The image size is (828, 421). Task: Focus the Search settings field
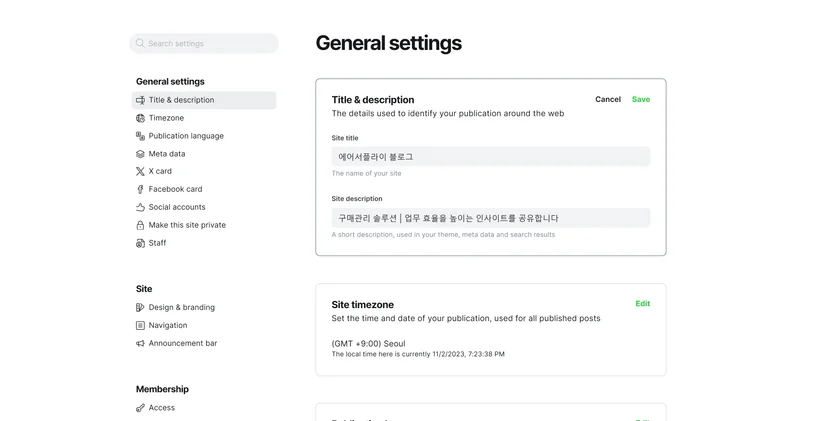[x=204, y=43]
